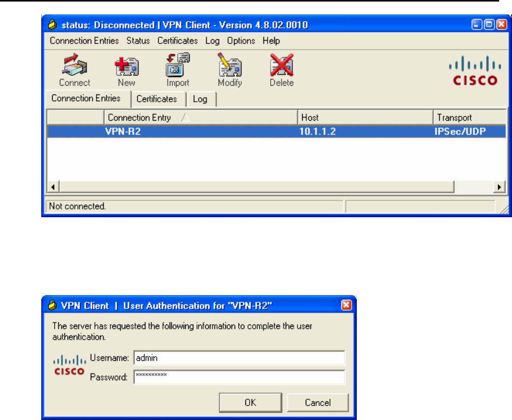Sort by Connection Entry column header

coord(201,117)
